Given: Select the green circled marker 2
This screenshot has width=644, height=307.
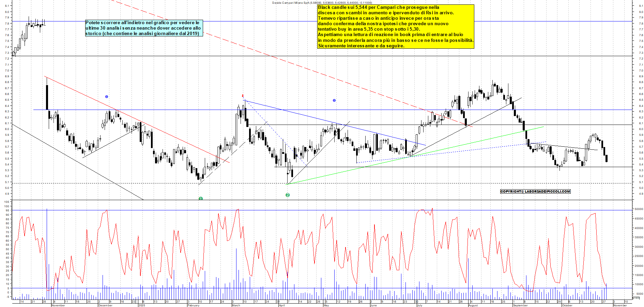Looking at the screenshot, I should (288, 195).
